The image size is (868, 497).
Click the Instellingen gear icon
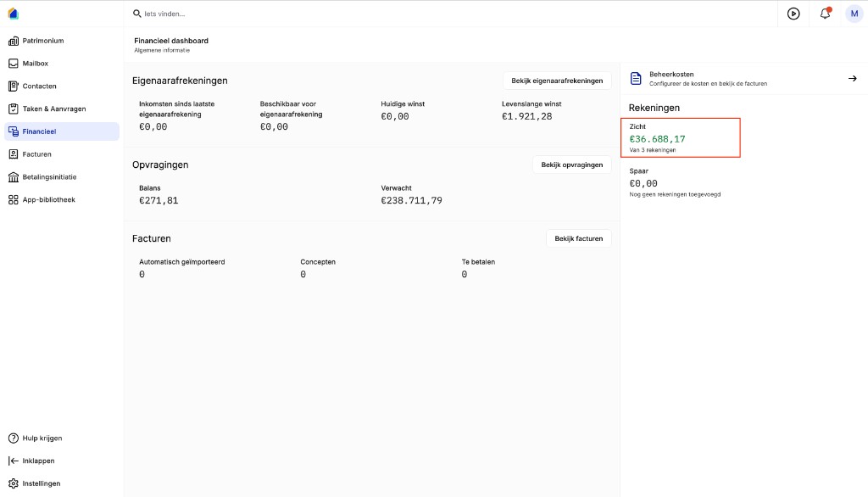tap(14, 483)
